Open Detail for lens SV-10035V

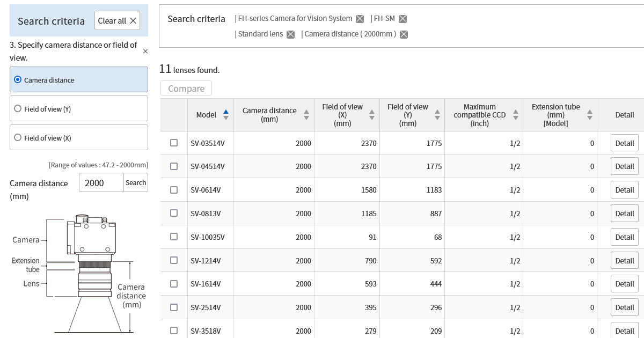point(624,237)
